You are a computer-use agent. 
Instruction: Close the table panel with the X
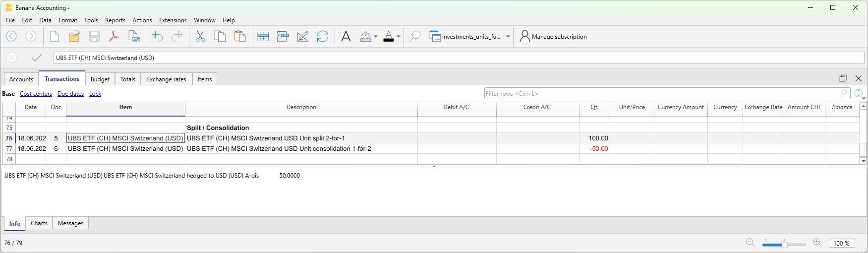tap(859, 78)
